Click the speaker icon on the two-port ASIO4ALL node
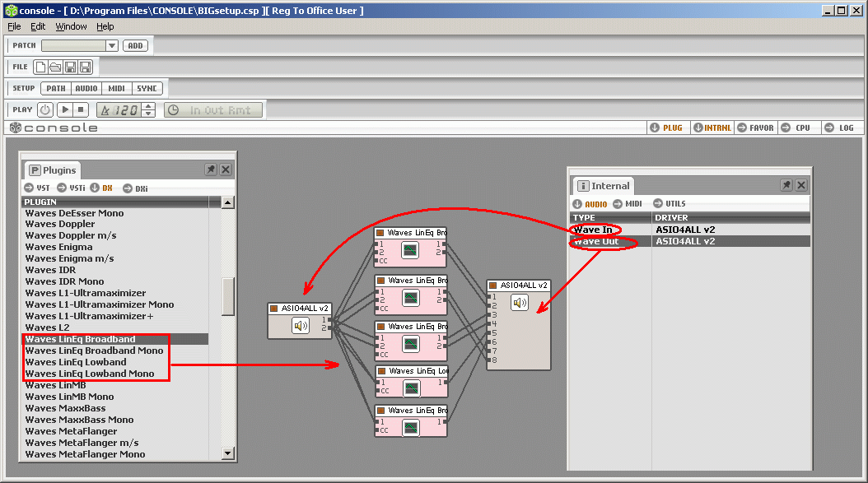The height and width of the screenshot is (483, 868). click(301, 326)
